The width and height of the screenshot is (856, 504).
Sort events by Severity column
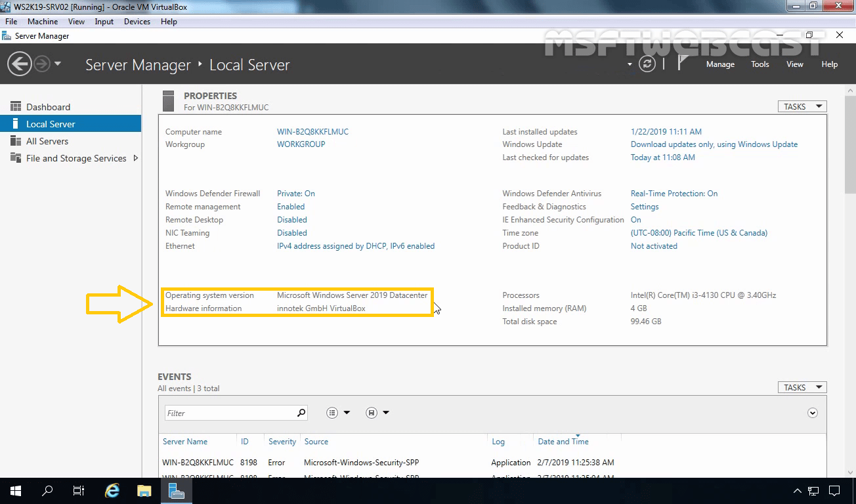282,442
